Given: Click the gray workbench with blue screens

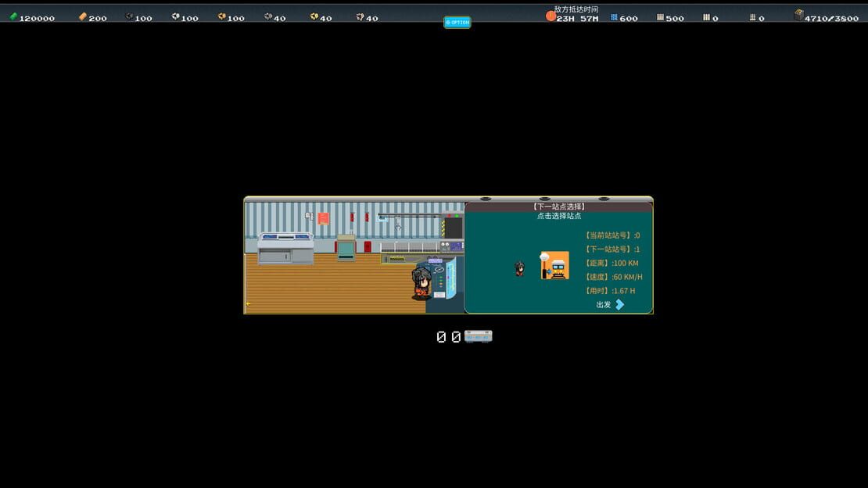Looking at the screenshot, I should (x=285, y=248).
